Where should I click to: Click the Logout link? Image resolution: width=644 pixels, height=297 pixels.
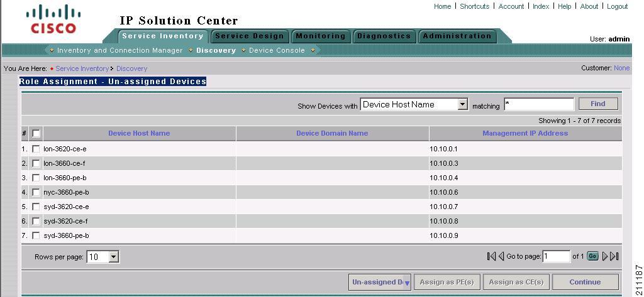tap(618, 6)
